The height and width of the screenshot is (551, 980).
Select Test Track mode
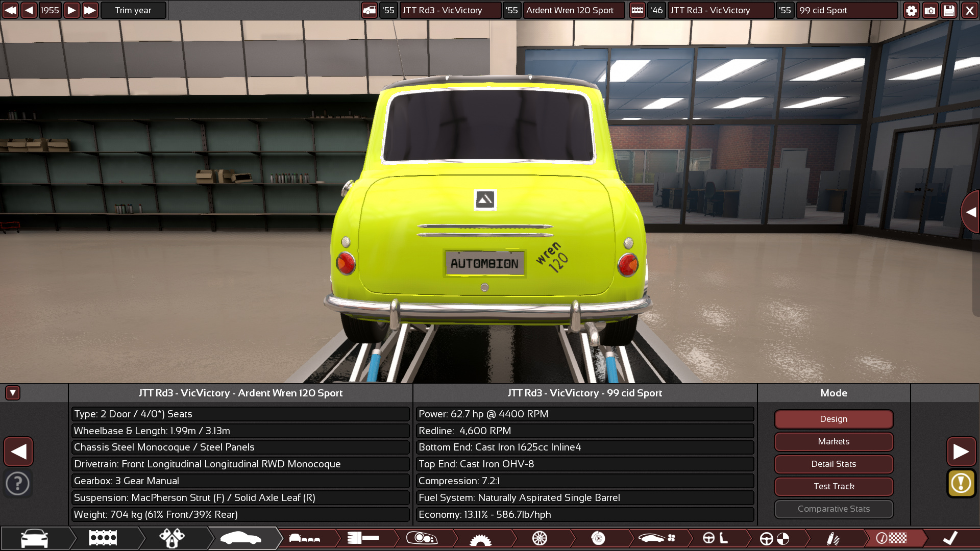click(x=834, y=486)
